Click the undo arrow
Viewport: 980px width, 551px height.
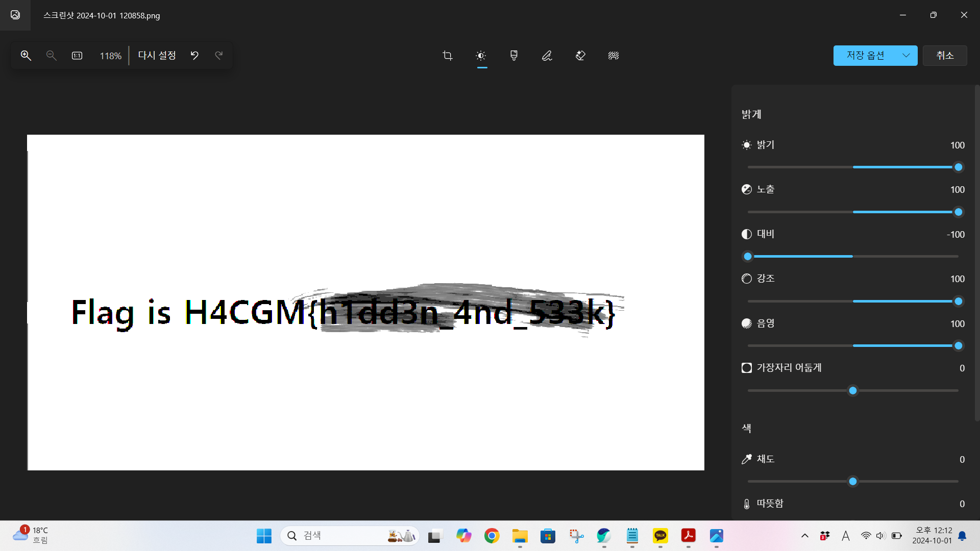pyautogui.click(x=194, y=56)
